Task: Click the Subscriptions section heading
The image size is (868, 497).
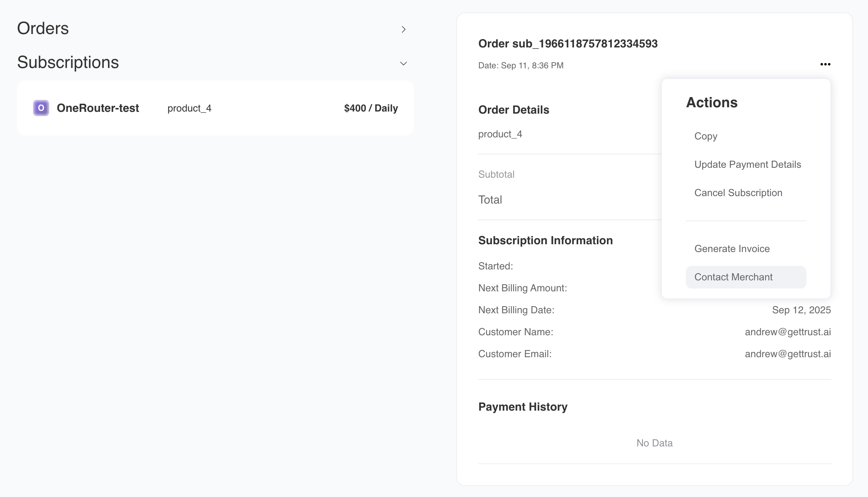Action: 68,62
